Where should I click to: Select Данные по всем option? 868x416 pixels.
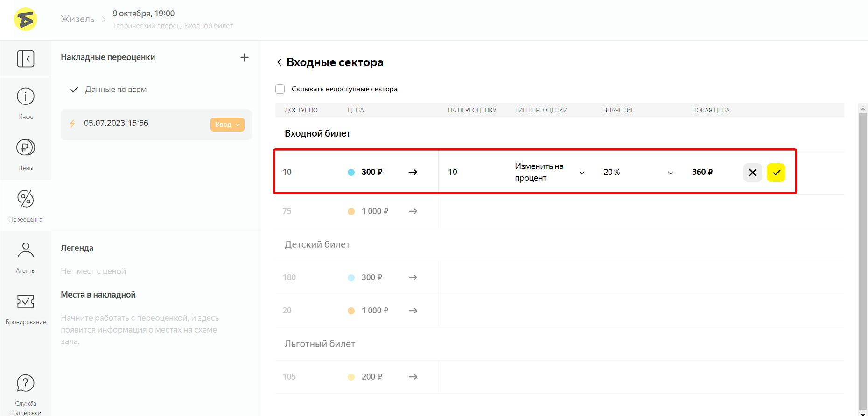[x=116, y=90]
